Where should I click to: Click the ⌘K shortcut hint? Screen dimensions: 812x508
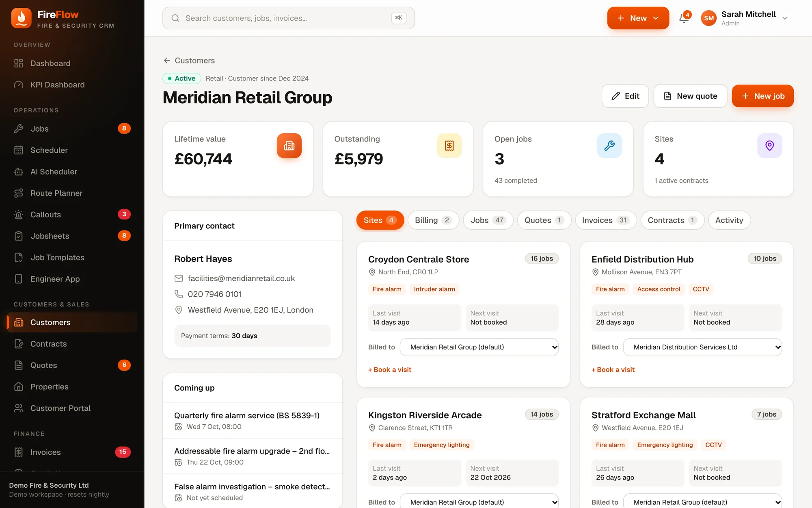point(399,18)
